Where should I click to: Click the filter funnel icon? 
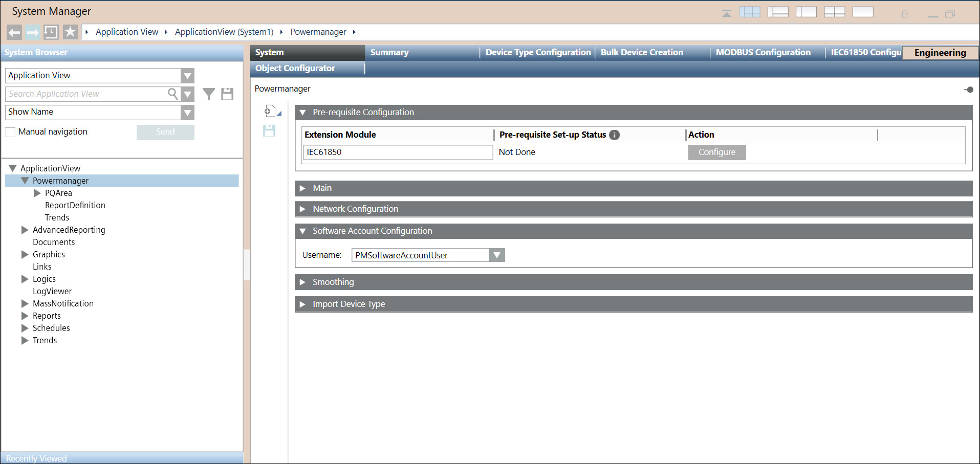[209, 94]
